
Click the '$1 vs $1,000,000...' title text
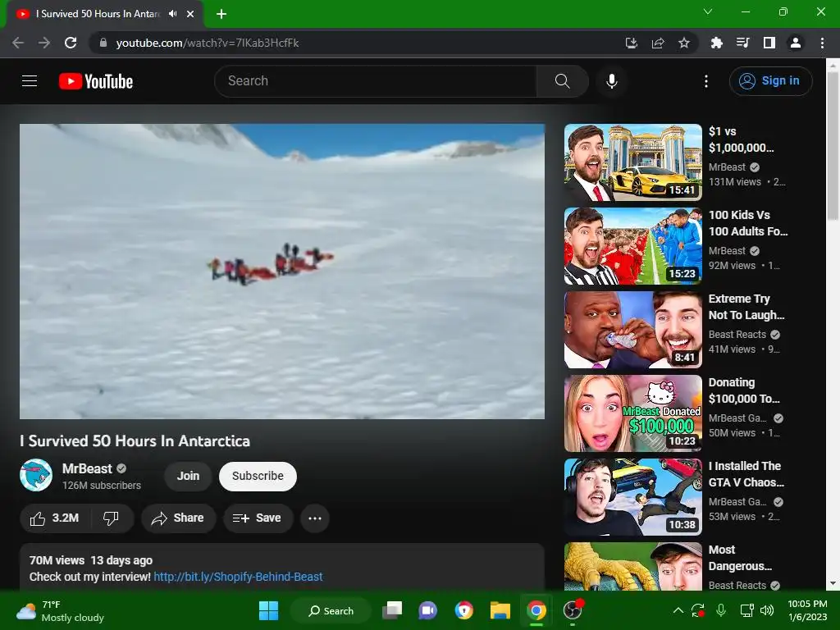click(x=741, y=139)
